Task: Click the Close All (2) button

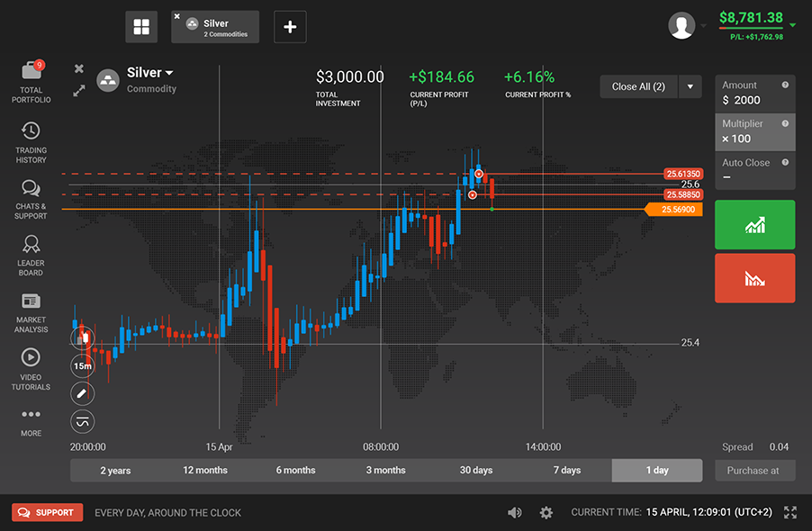Action: click(638, 86)
